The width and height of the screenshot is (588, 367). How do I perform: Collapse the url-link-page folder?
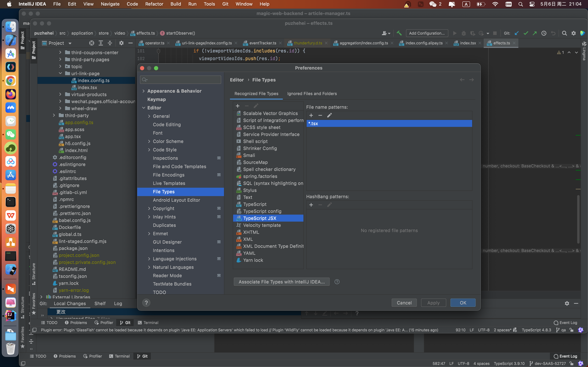click(60, 73)
